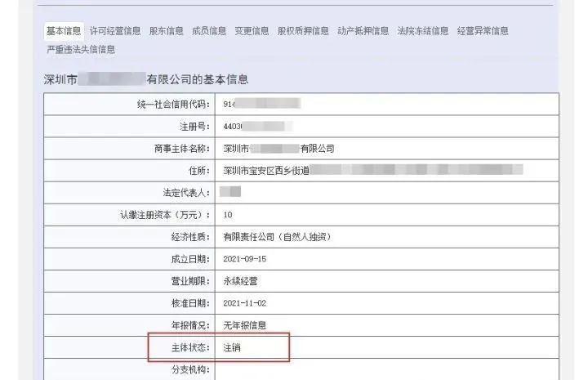
Task: Switch to the 法院冻结信息 tab
Action: click(422, 31)
